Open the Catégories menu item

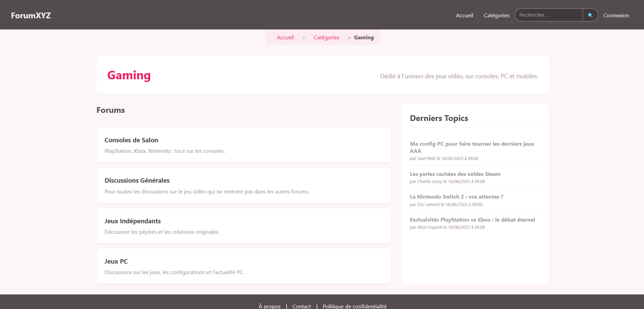[x=496, y=15]
